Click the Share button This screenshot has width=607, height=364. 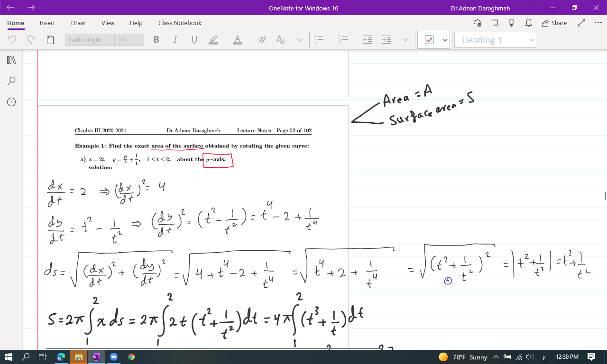(554, 23)
